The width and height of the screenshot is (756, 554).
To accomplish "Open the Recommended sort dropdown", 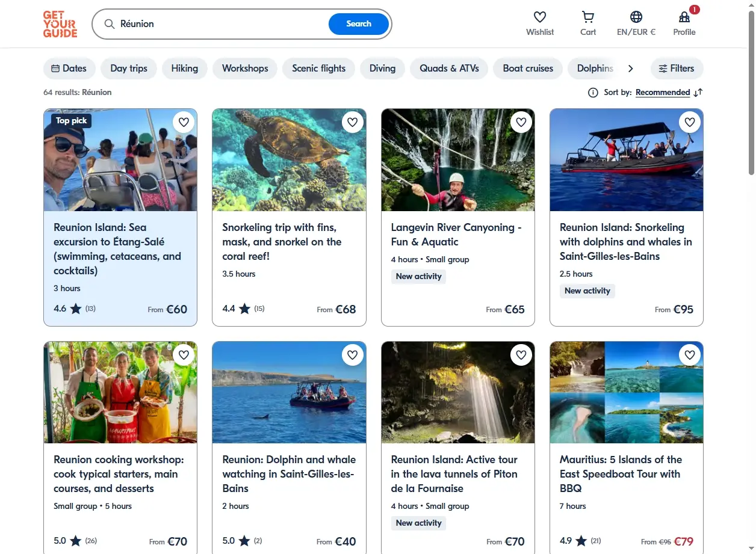I will [x=663, y=93].
